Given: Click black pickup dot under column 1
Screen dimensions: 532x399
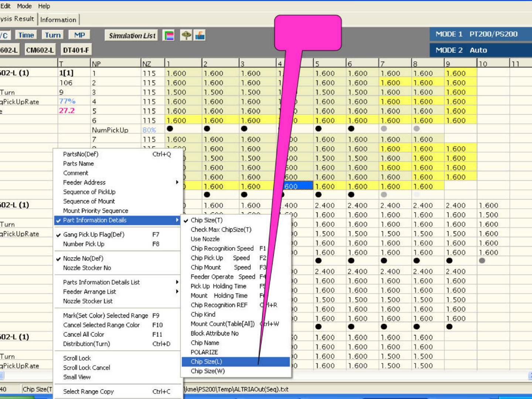Looking at the screenshot, I should (x=170, y=129).
